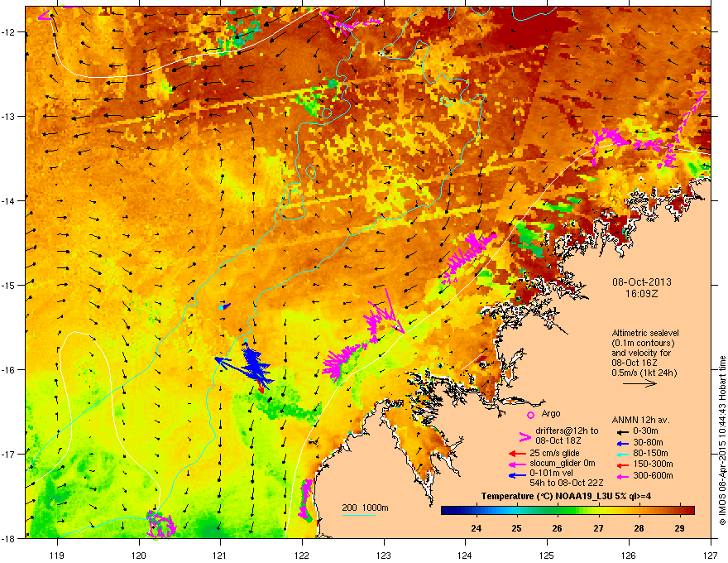Select latitude axis label -18
728x563 pixels.
pyautogui.click(x=8, y=538)
